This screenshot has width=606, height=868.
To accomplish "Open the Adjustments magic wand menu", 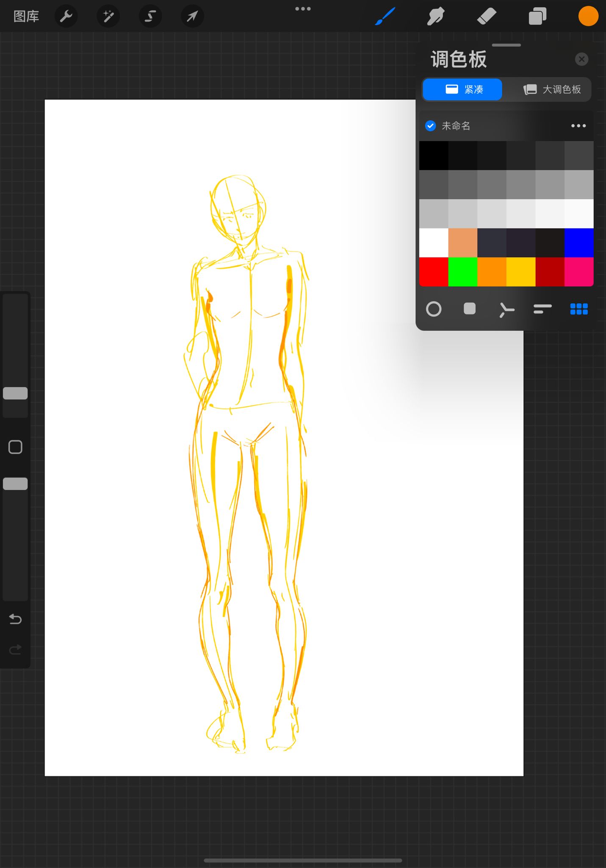I will tap(108, 17).
